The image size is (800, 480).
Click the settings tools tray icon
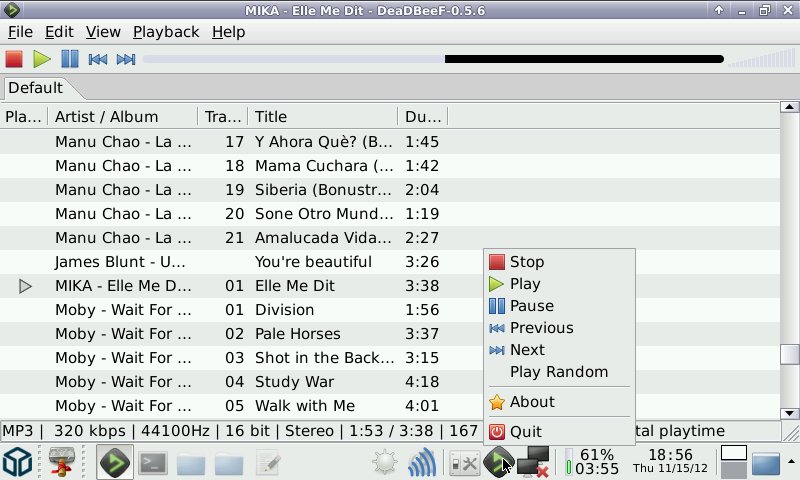(x=464, y=464)
